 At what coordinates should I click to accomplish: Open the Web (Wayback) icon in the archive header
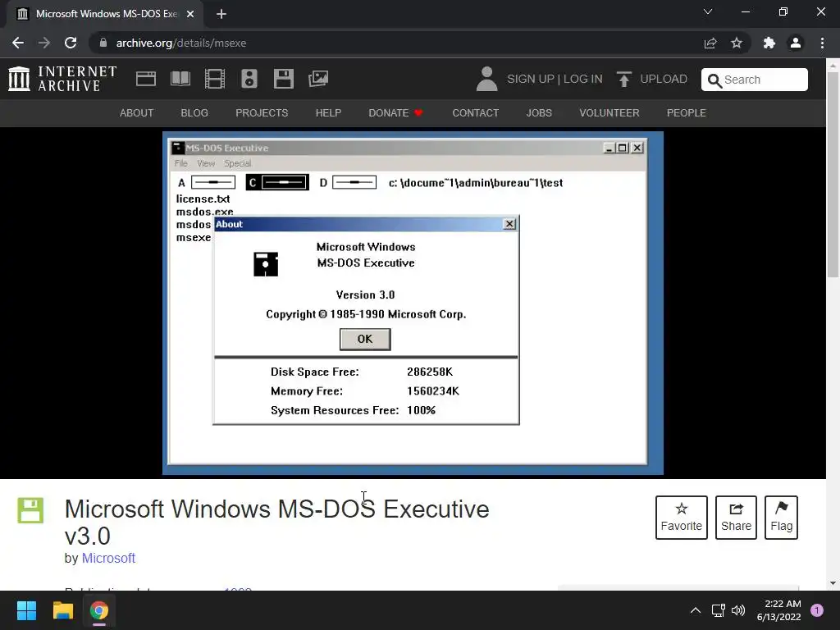tap(146, 79)
